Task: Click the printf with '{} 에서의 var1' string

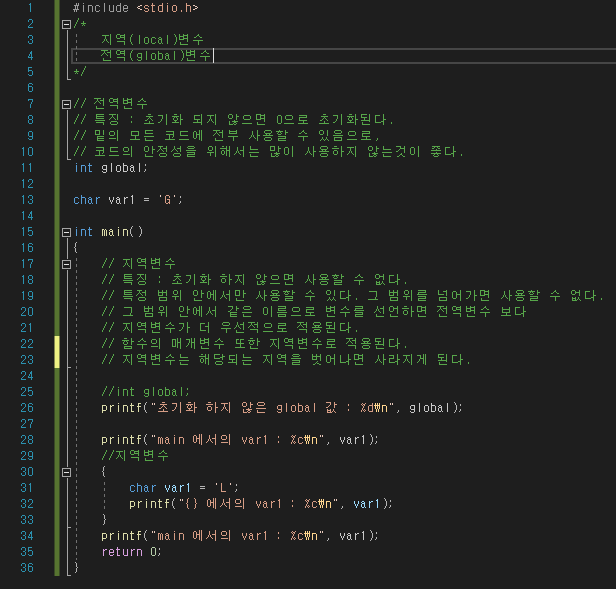Action: (260, 504)
